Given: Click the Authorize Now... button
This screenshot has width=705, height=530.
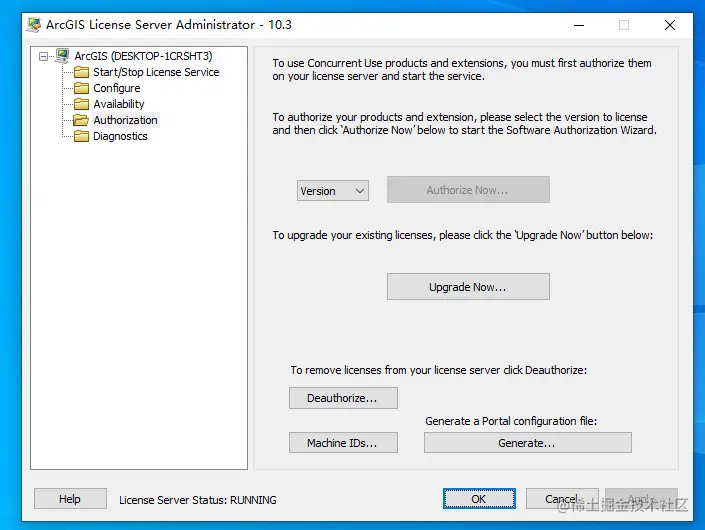Looking at the screenshot, I should click(468, 190).
